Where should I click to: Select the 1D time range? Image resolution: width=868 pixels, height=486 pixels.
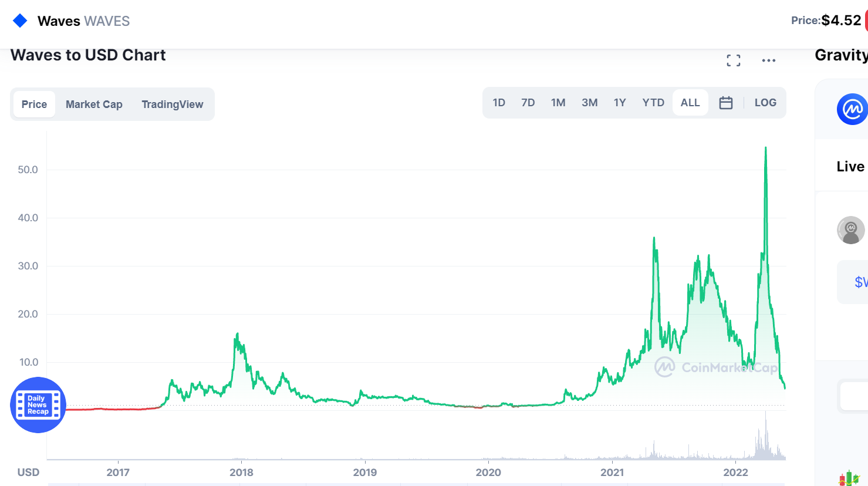[x=499, y=103]
